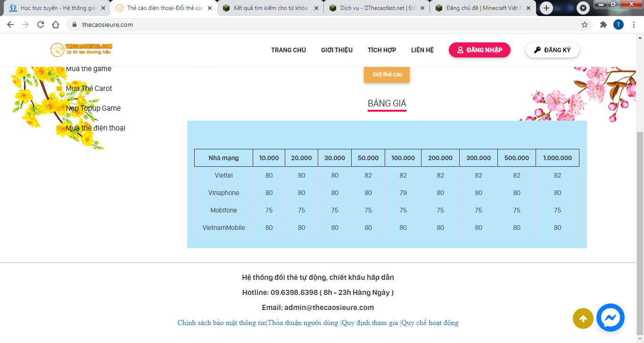The width and height of the screenshot is (644, 343).
Task: Open the LIÊN HỆ menu item
Action: click(422, 50)
